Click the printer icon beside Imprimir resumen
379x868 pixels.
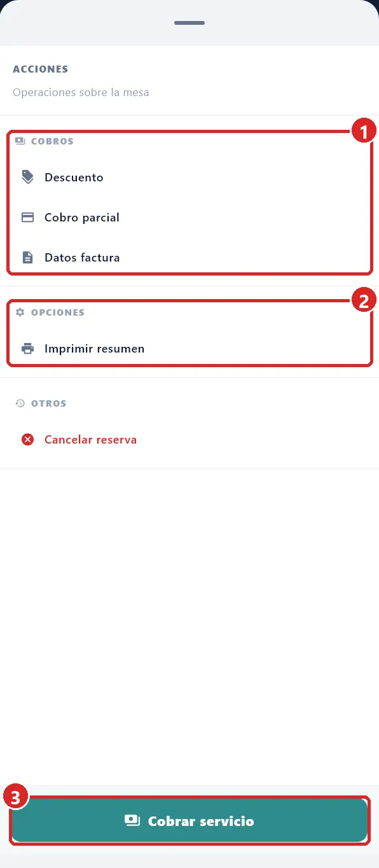27,349
